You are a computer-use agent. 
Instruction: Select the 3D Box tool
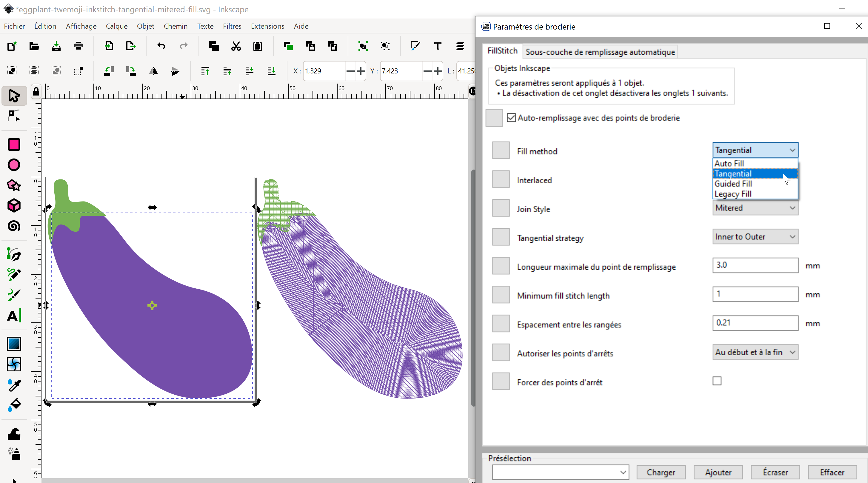point(14,205)
